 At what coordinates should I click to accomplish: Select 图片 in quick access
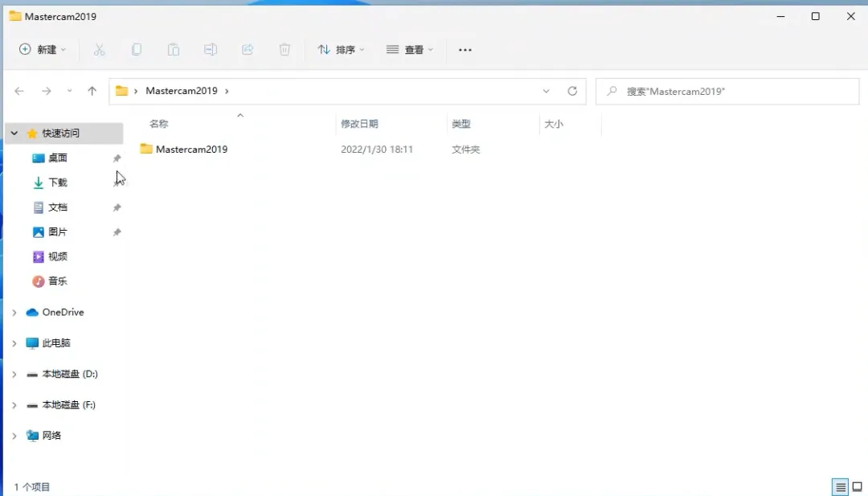[x=58, y=232]
